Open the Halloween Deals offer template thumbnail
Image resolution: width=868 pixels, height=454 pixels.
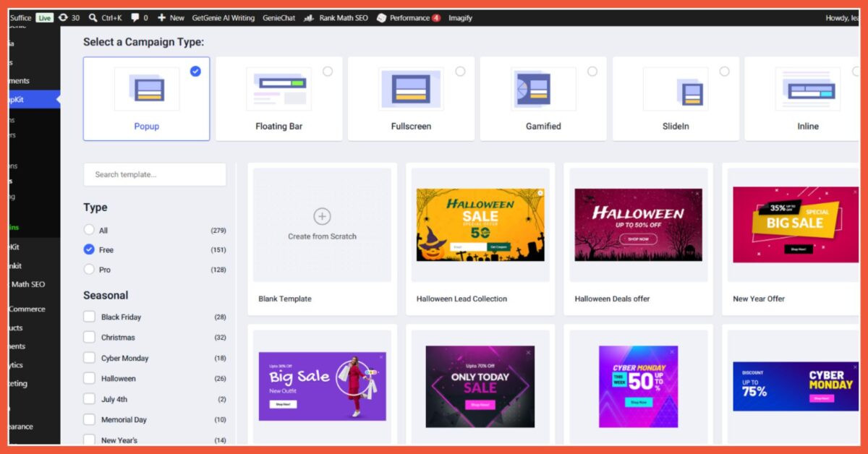pos(639,225)
